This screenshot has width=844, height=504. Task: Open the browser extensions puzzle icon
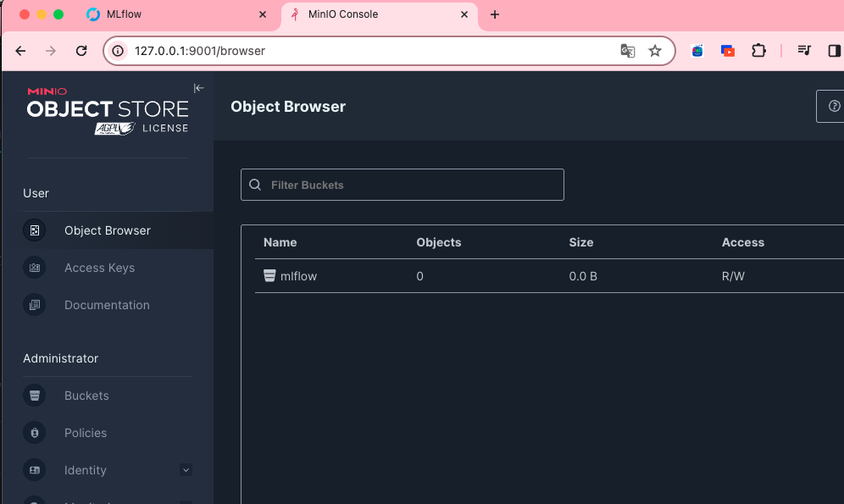click(758, 51)
